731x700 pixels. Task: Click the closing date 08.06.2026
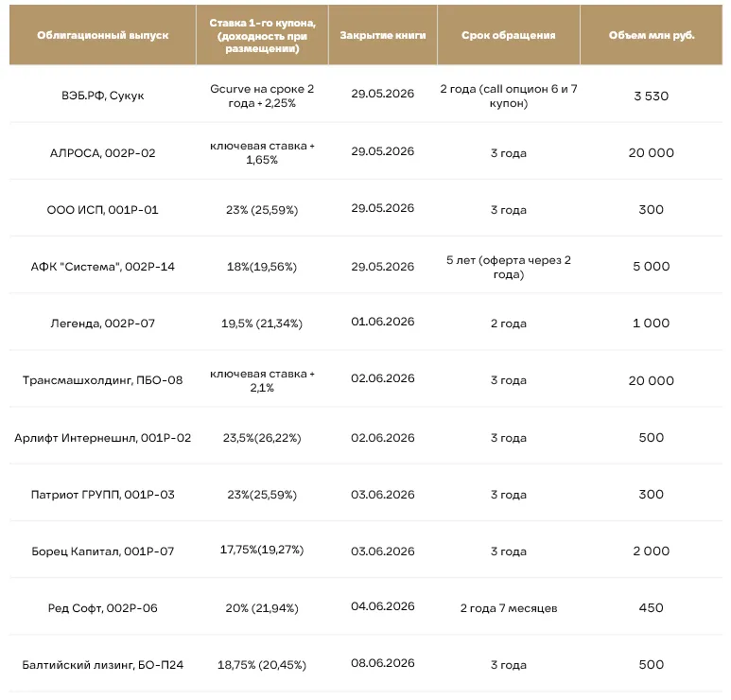click(383, 663)
